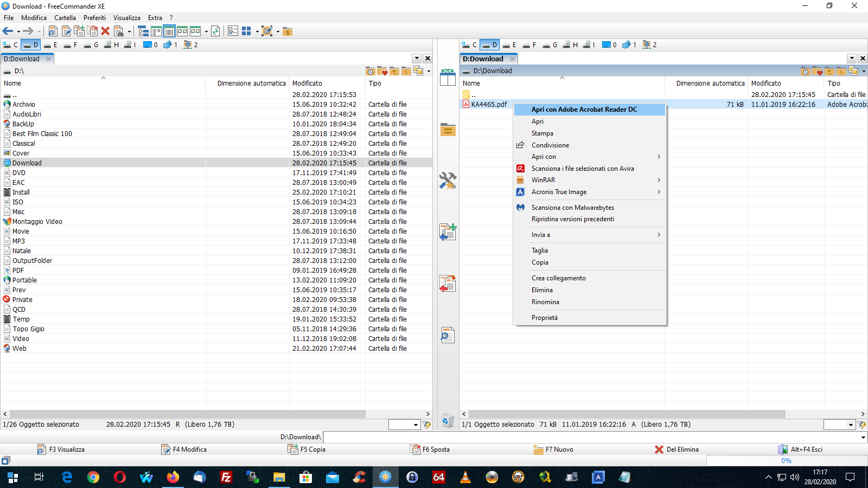Screen dimensions: 868x488
Task: Toggle the details view mode button
Action: tap(169, 31)
